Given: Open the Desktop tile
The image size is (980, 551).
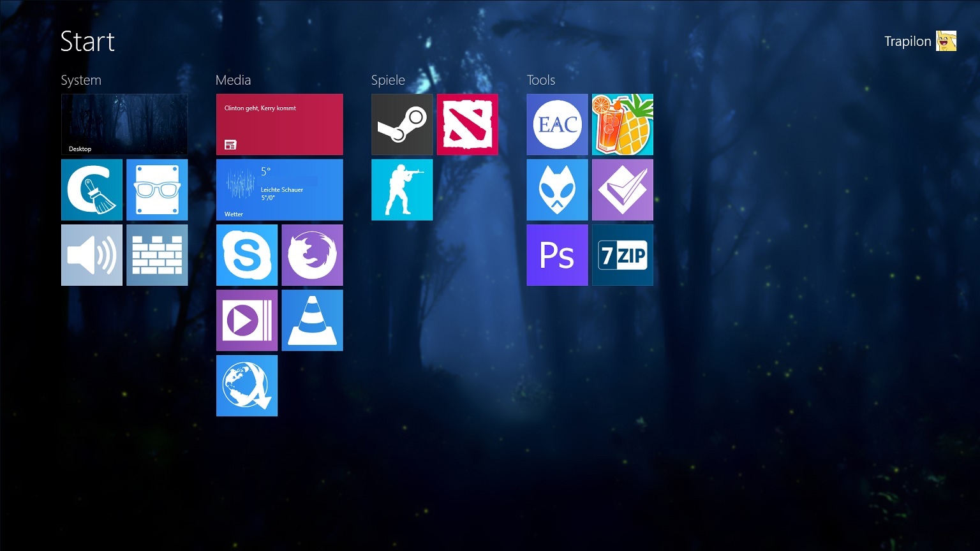Looking at the screenshot, I should tap(124, 124).
